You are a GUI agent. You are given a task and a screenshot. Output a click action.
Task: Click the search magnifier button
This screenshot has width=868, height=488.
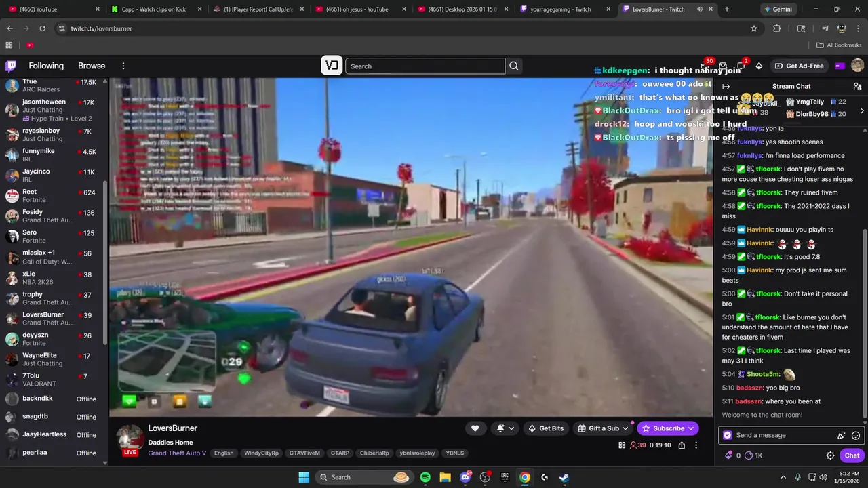tap(514, 66)
